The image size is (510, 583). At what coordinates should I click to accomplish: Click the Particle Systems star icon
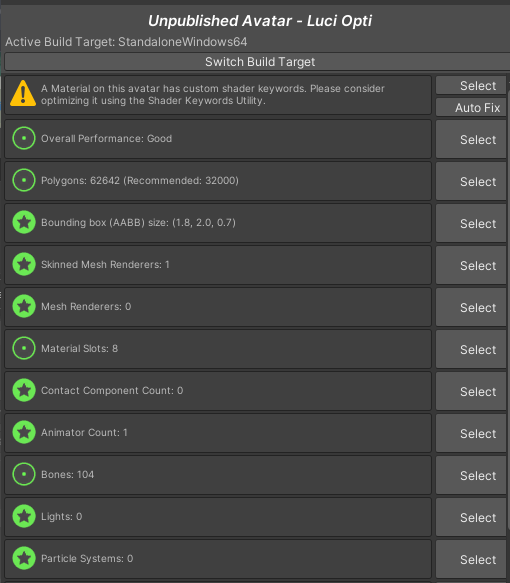(24, 558)
